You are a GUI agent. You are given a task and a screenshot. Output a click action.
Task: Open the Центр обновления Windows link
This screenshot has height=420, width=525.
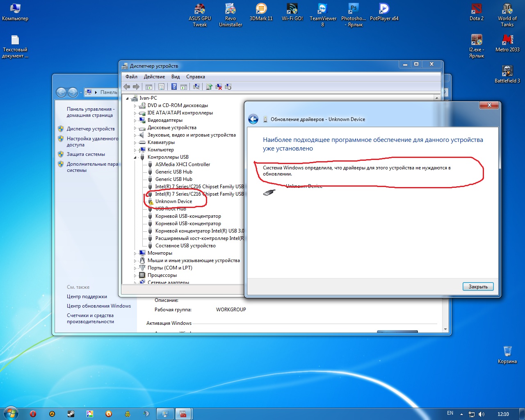pyautogui.click(x=99, y=306)
